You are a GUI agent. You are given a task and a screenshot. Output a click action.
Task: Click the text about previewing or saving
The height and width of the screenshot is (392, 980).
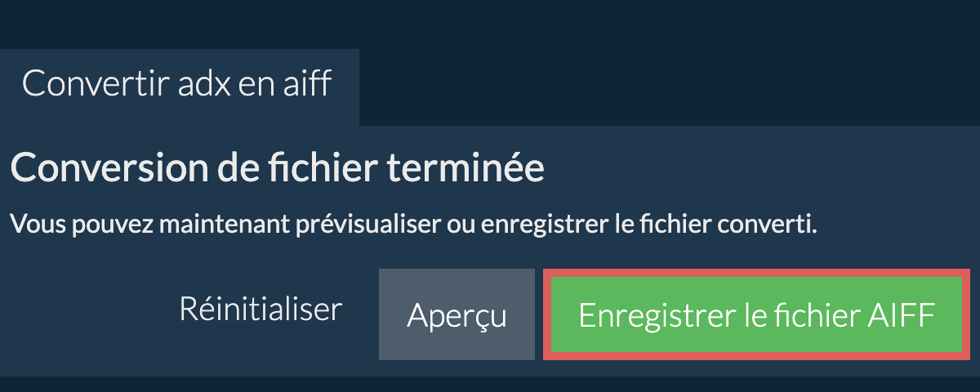tap(413, 223)
